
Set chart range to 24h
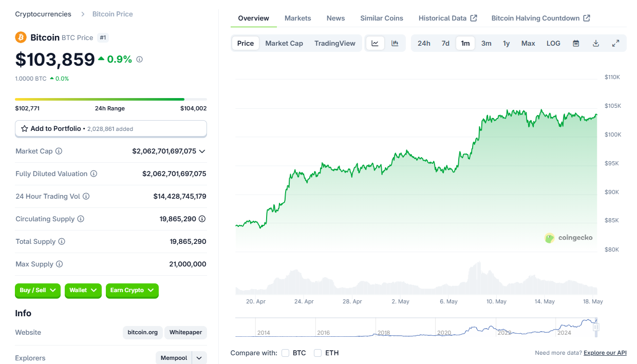[424, 44]
